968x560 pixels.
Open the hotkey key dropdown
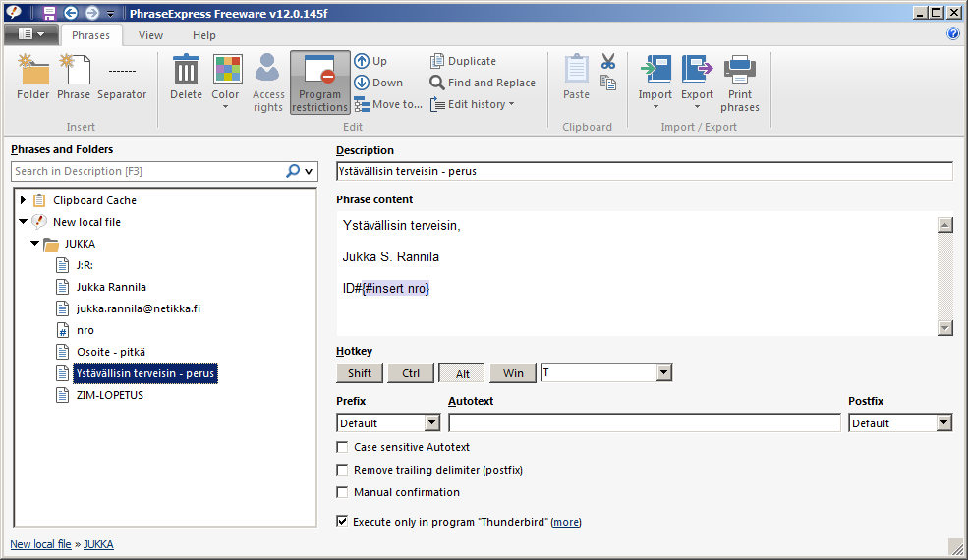pyautogui.click(x=664, y=373)
